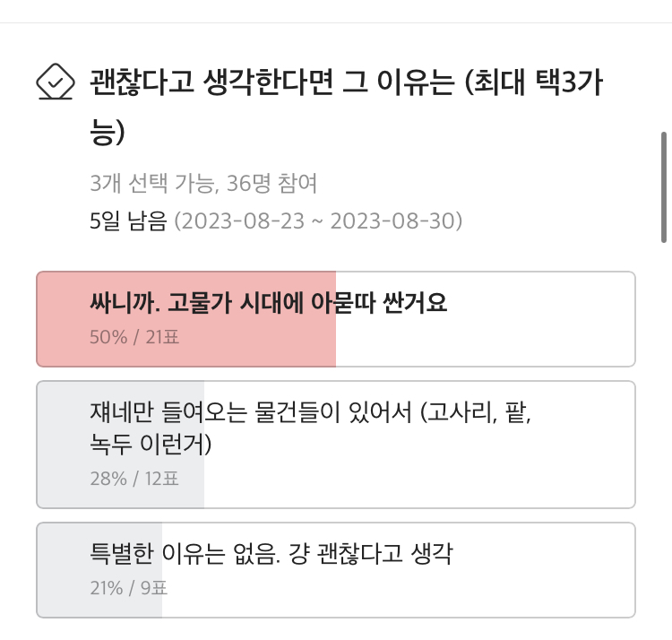Click the vertical scrollbar thumb on the right
This screenshot has width=672, height=640.
[x=663, y=186]
